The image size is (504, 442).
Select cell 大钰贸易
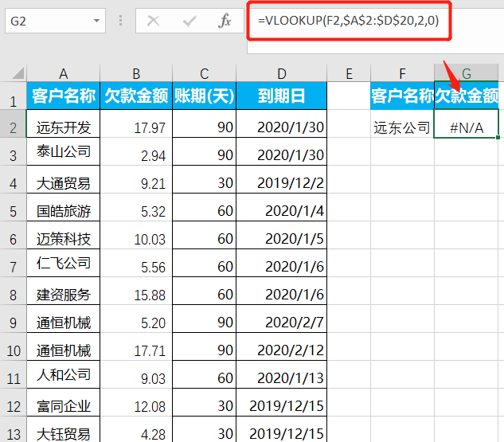pyautogui.click(x=64, y=429)
